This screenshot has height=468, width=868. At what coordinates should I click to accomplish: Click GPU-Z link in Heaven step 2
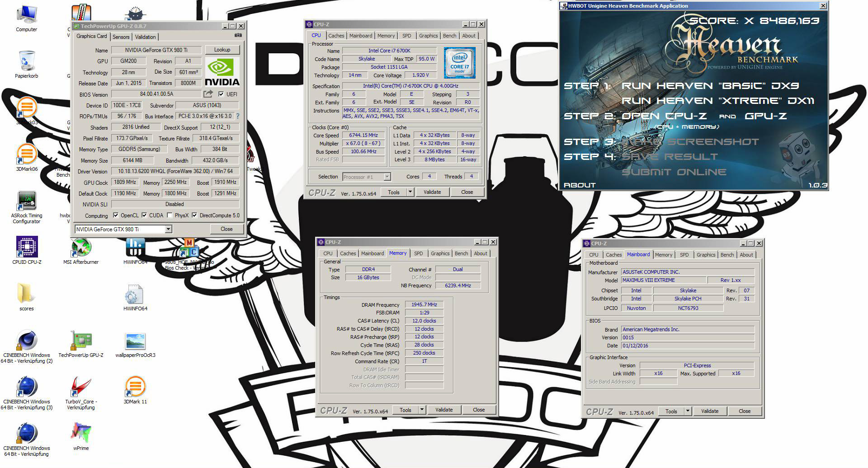tap(765, 116)
